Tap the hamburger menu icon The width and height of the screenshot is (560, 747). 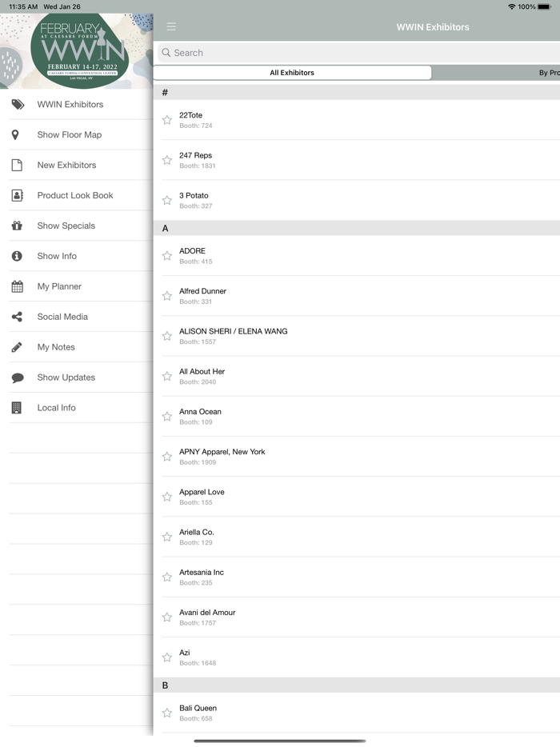(171, 27)
